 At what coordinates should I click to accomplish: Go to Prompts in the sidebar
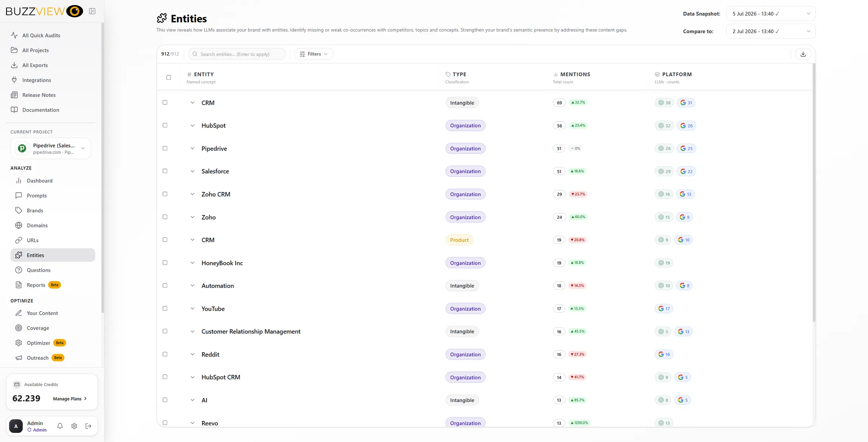pos(53,195)
